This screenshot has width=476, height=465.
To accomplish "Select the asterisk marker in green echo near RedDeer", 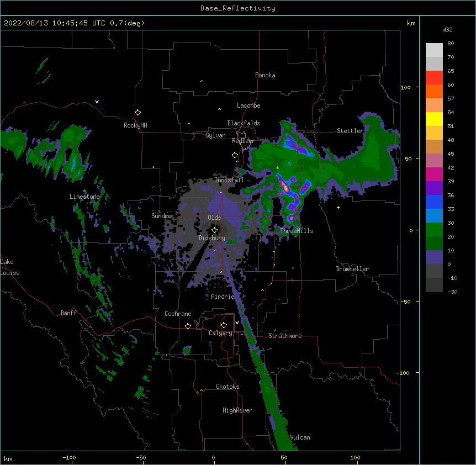I will click(x=277, y=167).
